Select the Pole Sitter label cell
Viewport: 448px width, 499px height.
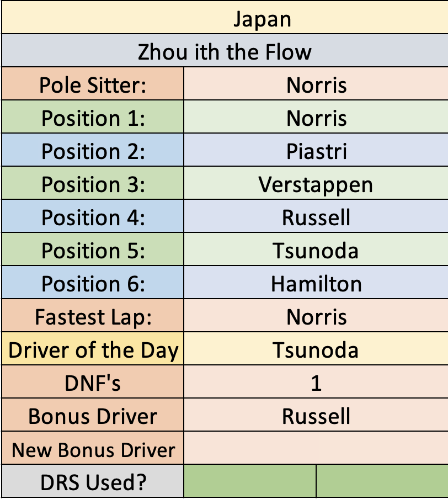pos(93,84)
